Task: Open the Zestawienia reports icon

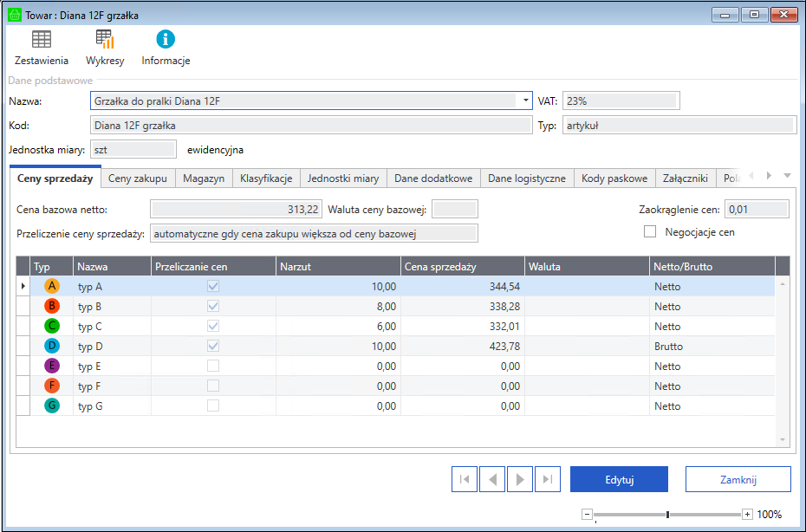Action: pos(41,40)
